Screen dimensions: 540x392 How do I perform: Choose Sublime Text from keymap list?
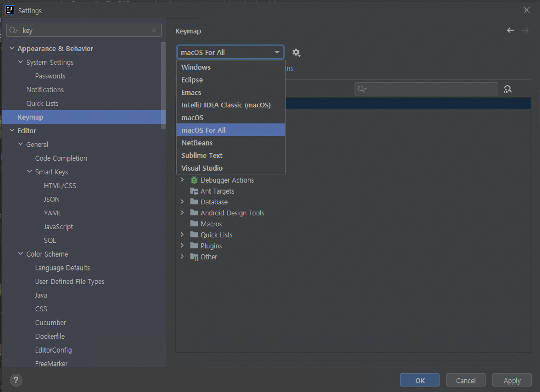pyautogui.click(x=202, y=155)
